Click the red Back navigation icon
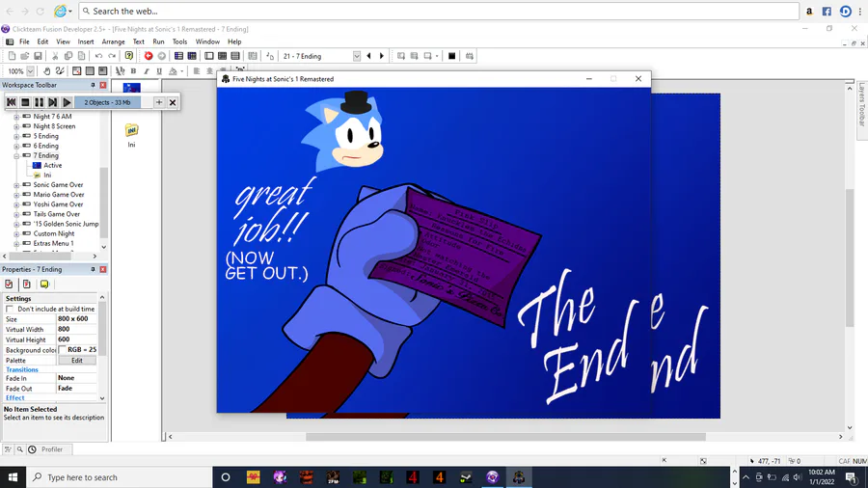Screen dimensions: 868x488 [149, 56]
